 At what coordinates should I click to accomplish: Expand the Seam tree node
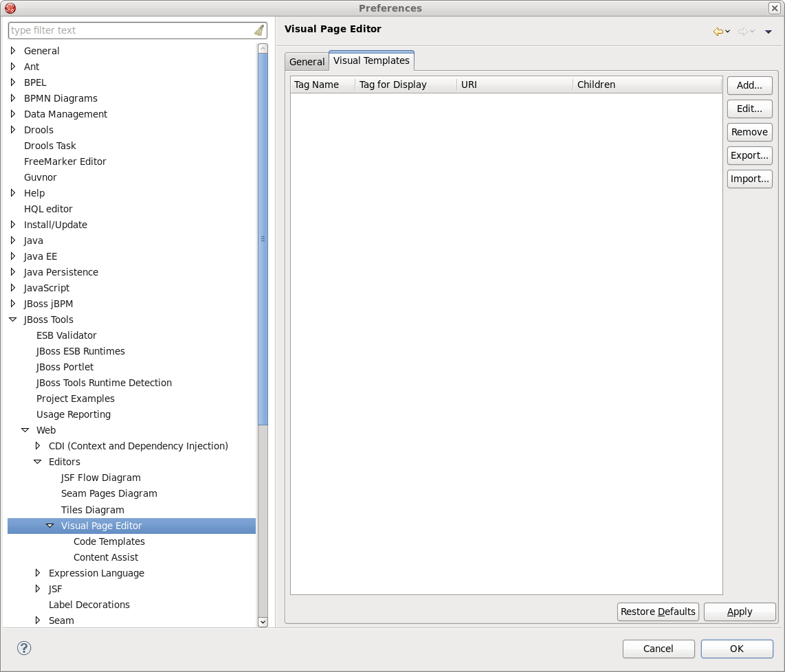click(38, 620)
